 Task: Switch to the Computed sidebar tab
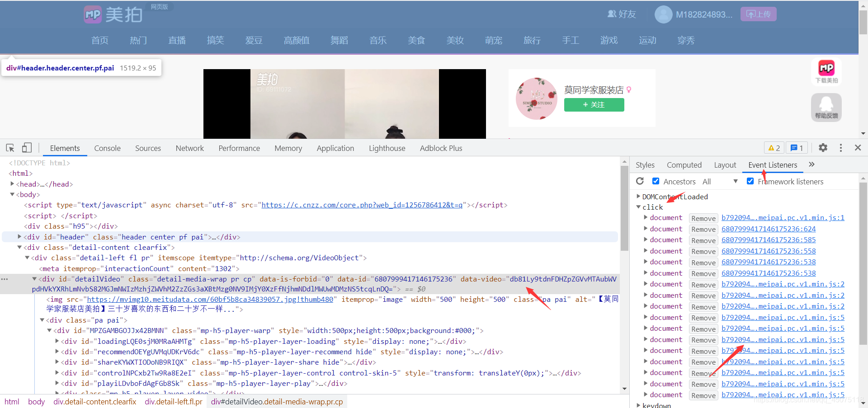coord(684,165)
